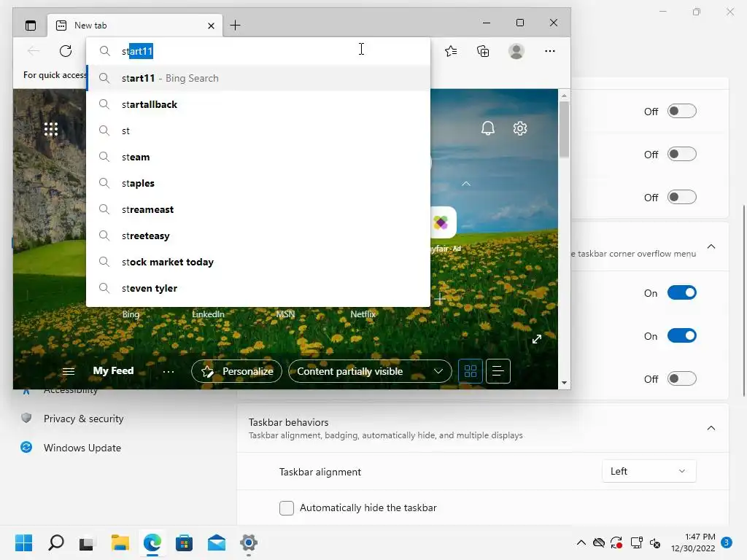Toggle third Off switch in Settings
Image resolution: width=747 pixels, height=560 pixels.
click(x=682, y=197)
